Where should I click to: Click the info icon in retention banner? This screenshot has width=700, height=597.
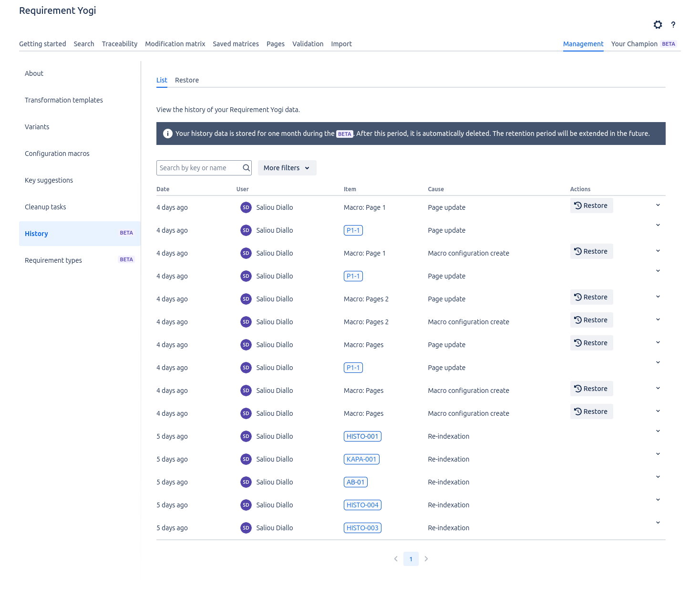167,134
